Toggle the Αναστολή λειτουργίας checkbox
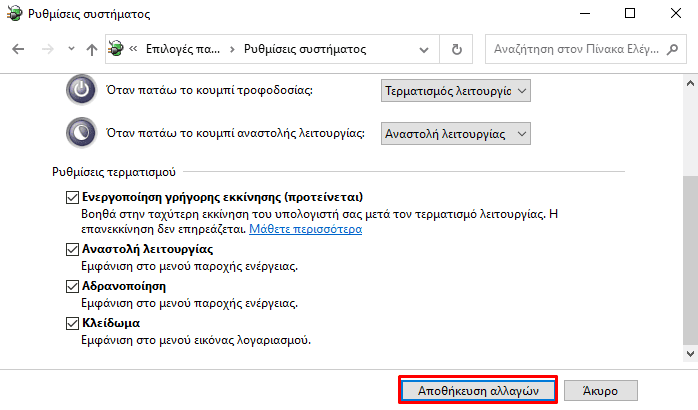The height and width of the screenshot is (410, 698). click(72, 249)
